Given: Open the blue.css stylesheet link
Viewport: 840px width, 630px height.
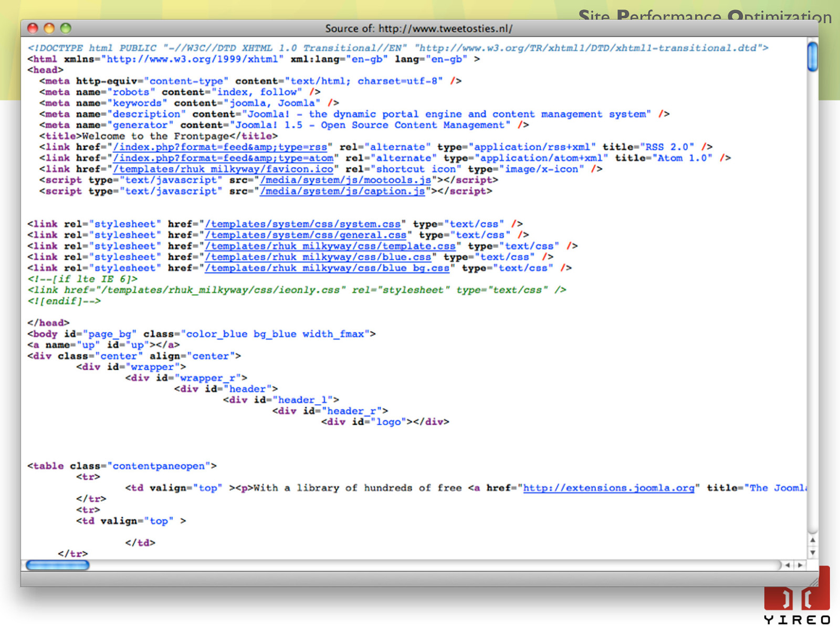Looking at the screenshot, I should tap(318, 257).
